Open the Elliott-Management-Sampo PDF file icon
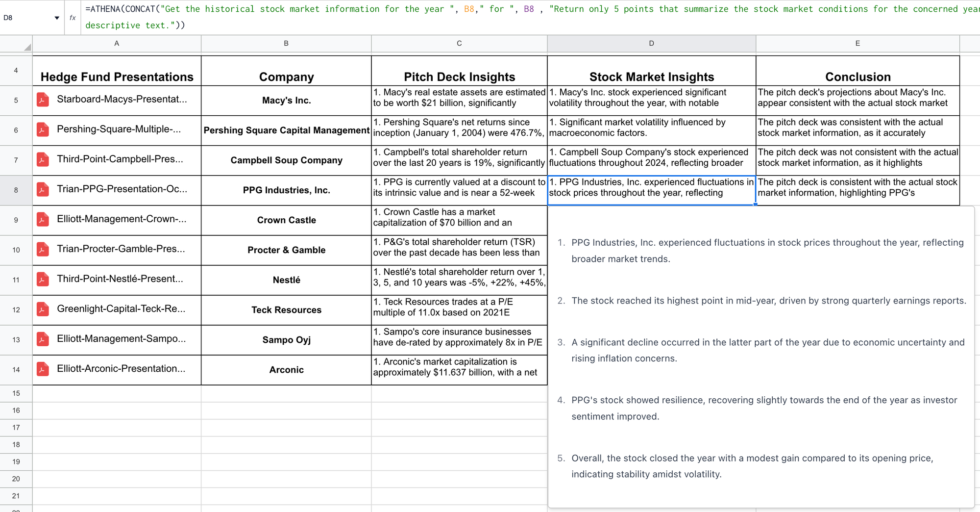Screen dimensions: 980x512 [x=43, y=339]
